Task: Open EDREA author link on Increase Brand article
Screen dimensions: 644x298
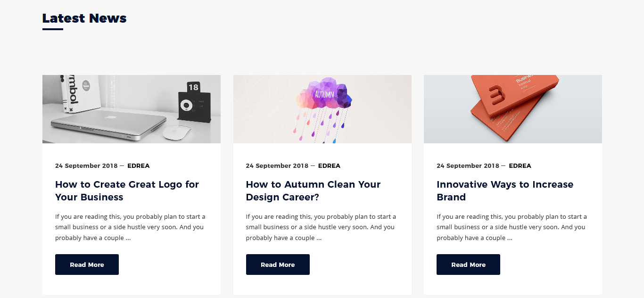Action: (x=520, y=166)
